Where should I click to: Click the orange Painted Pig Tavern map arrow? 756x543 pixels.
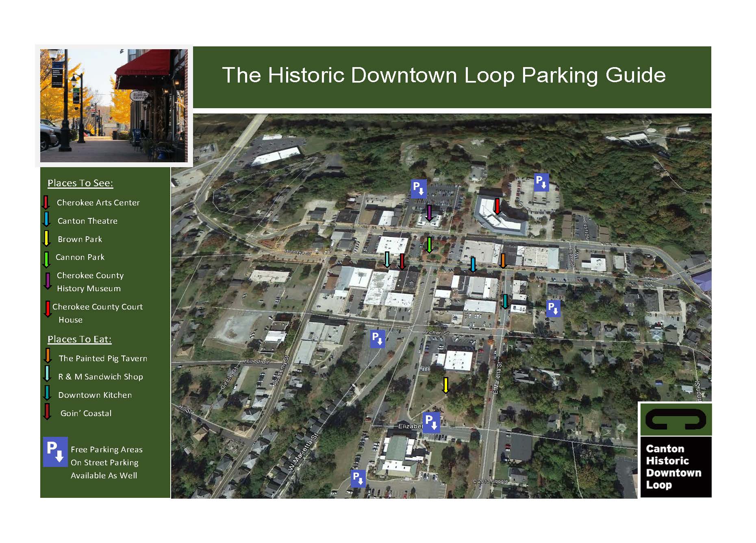tap(503, 260)
